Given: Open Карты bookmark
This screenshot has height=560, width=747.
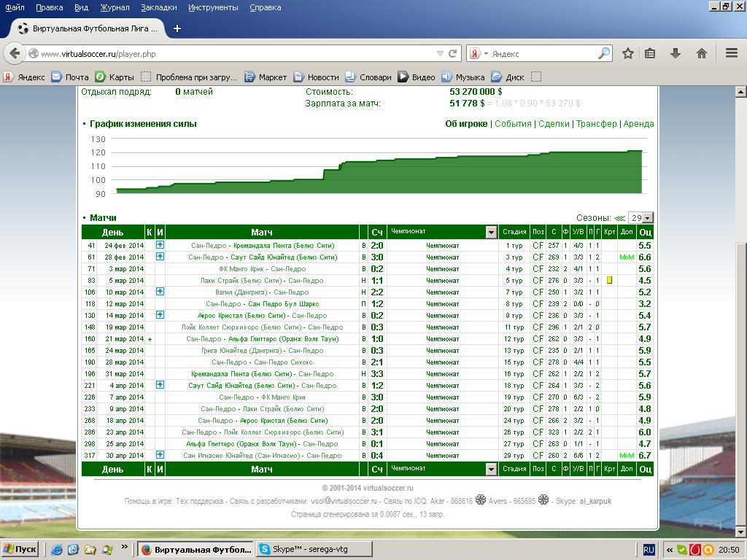Looking at the screenshot, I should point(115,77).
